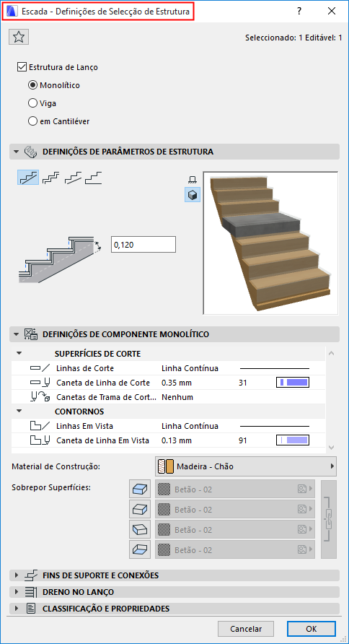Select the Monolítico radio option
349x644 pixels.
pos(32,85)
